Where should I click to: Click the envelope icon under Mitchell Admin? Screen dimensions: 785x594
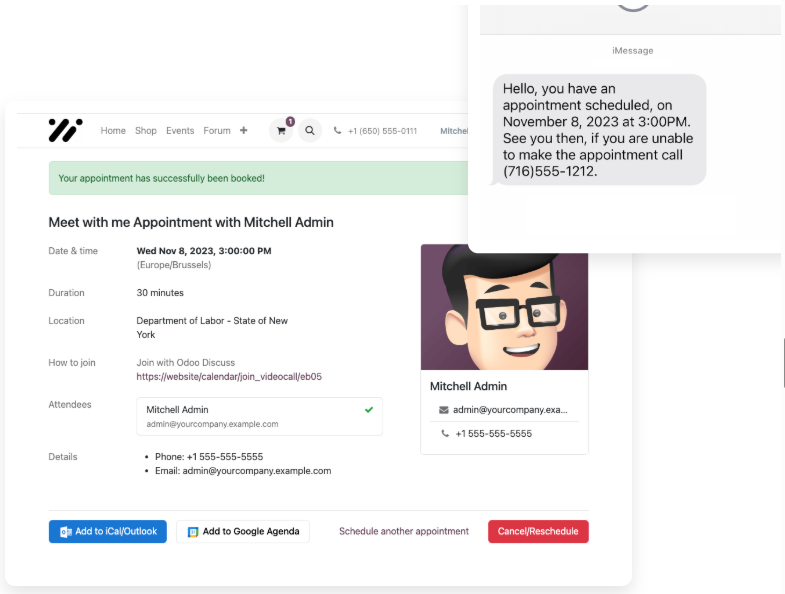[x=444, y=410]
